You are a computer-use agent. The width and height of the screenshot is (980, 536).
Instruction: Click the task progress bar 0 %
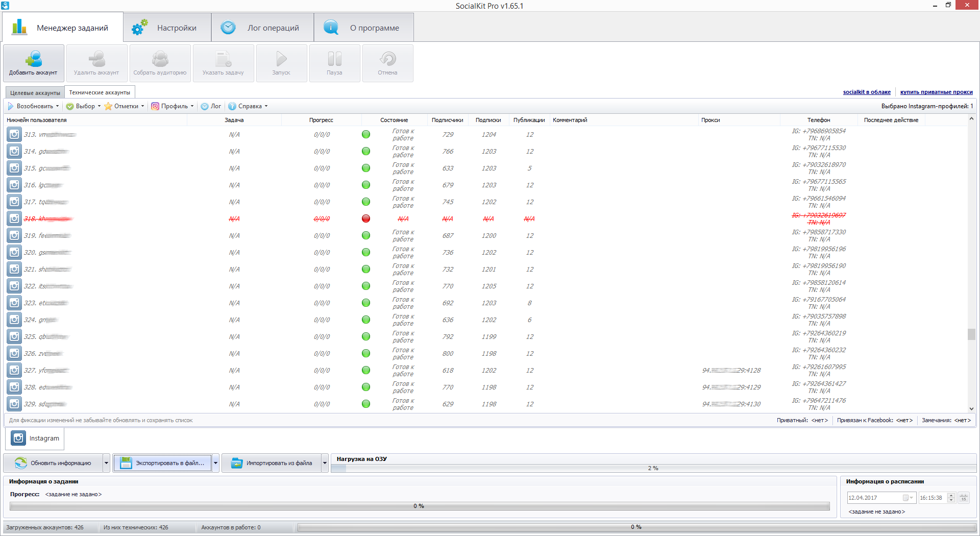coord(419,506)
